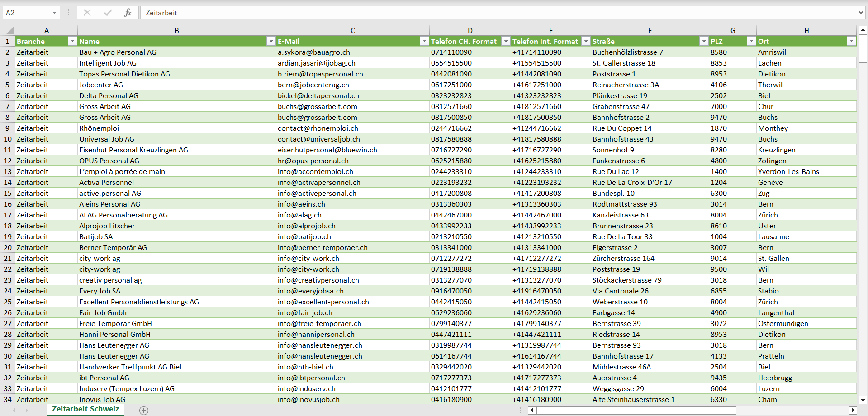The image size is (868, 416).
Task: Open Telefon CH. Format filter dropdown
Action: click(506, 41)
